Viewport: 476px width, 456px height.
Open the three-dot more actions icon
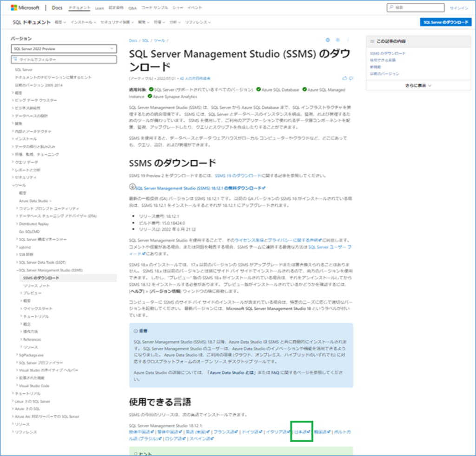(x=348, y=40)
